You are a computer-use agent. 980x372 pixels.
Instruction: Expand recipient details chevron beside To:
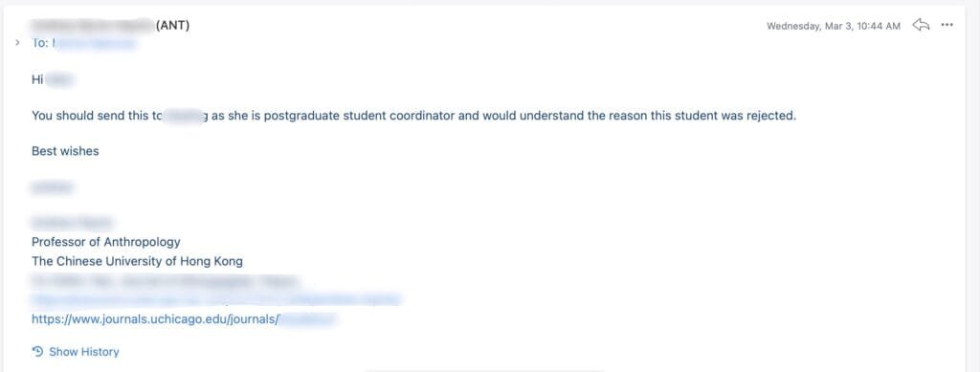pyautogui.click(x=17, y=43)
